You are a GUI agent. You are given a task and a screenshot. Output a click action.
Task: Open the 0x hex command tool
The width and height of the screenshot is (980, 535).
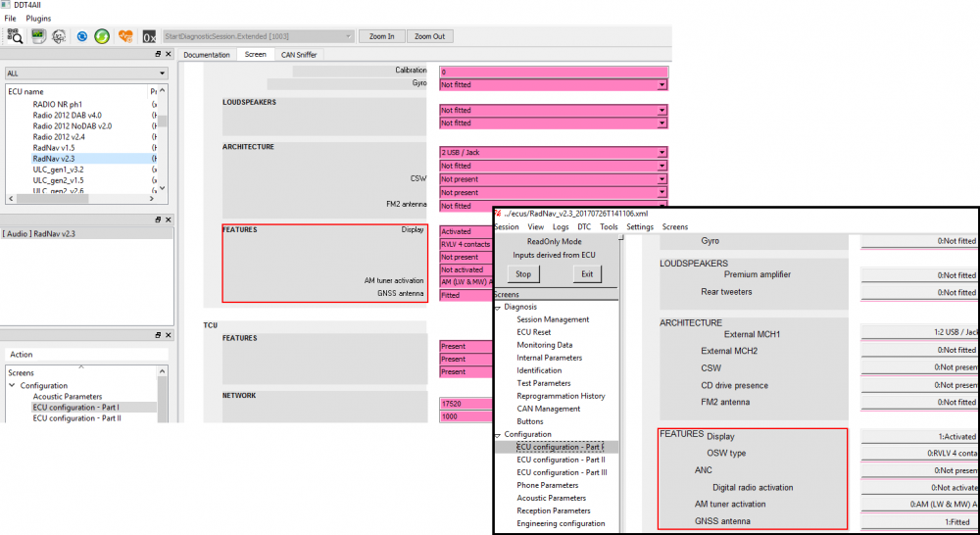[x=149, y=37]
